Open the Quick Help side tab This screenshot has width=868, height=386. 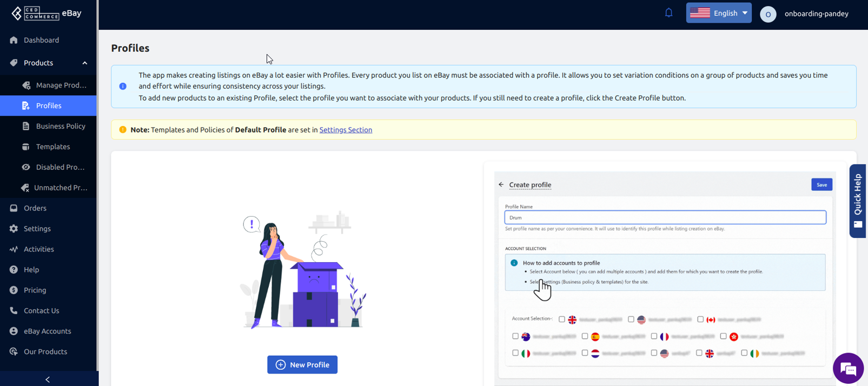point(858,201)
